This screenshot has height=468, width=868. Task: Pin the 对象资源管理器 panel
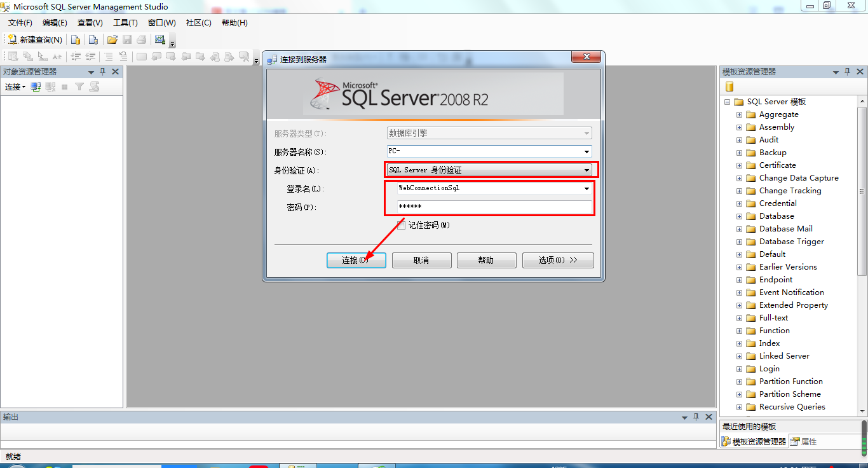coord(103,72)
